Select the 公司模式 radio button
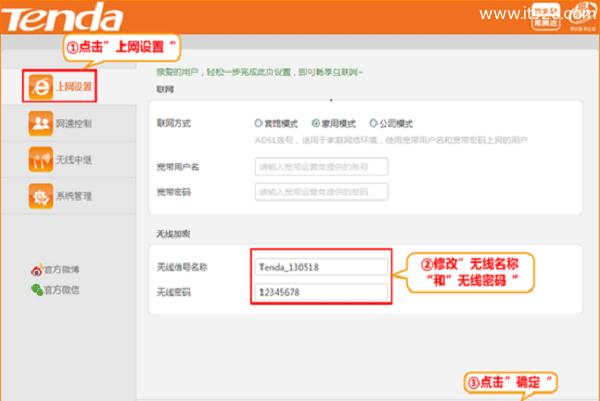Screen dimensions: 600x401 click(373, 123)
